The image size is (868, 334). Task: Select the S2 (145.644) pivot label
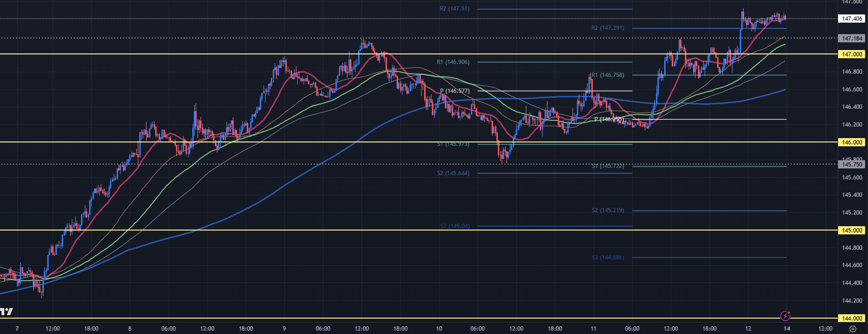click(x=453, y=173)
